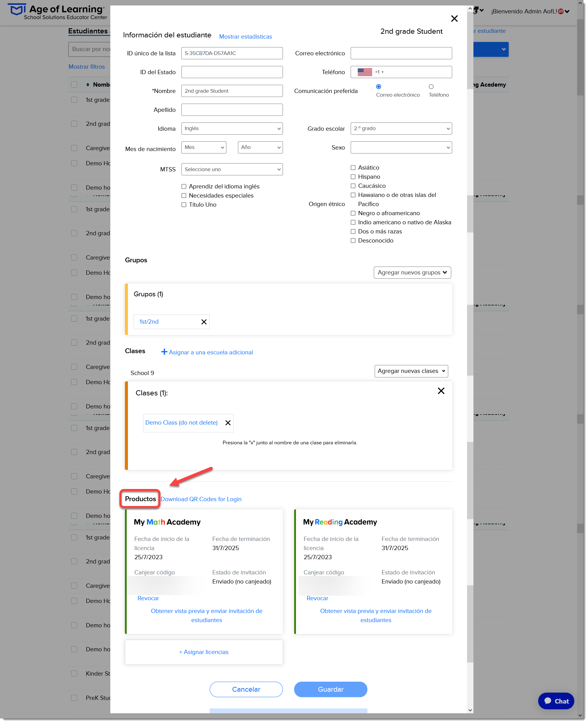Click Mostrar estadísticas link

tap(246, 36)
